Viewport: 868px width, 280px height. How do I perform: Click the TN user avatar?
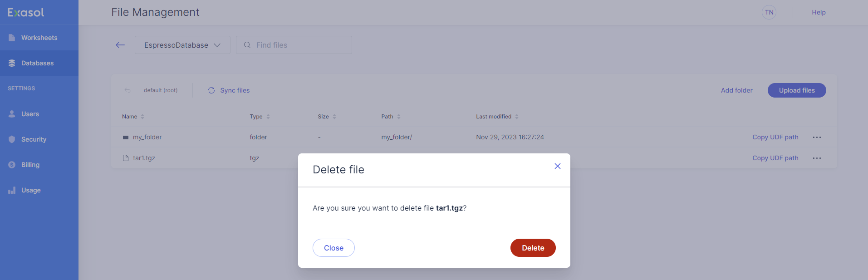pos(769,12)
